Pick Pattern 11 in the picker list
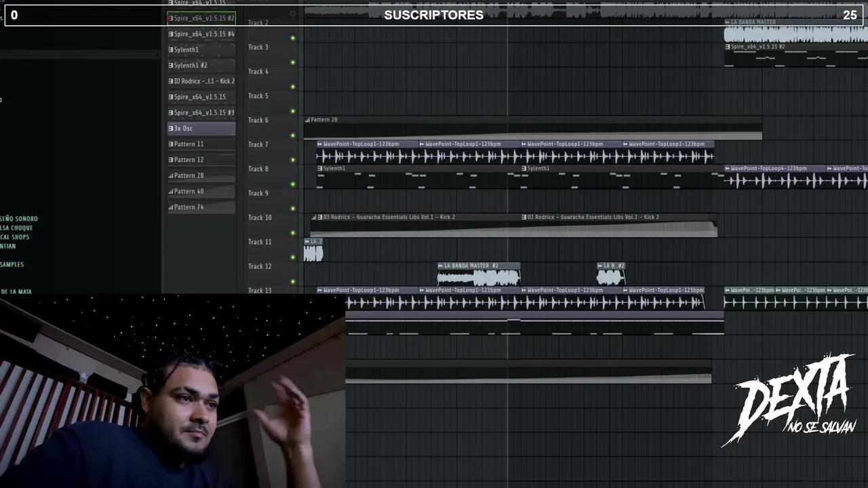The width and height of the screenshot is (868, 488). click(x=201, y=144)
